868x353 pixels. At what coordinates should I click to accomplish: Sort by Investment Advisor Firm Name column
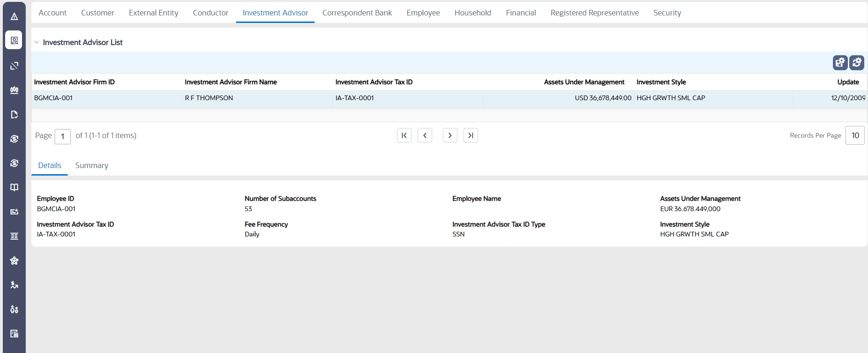[x=231, y=82]
